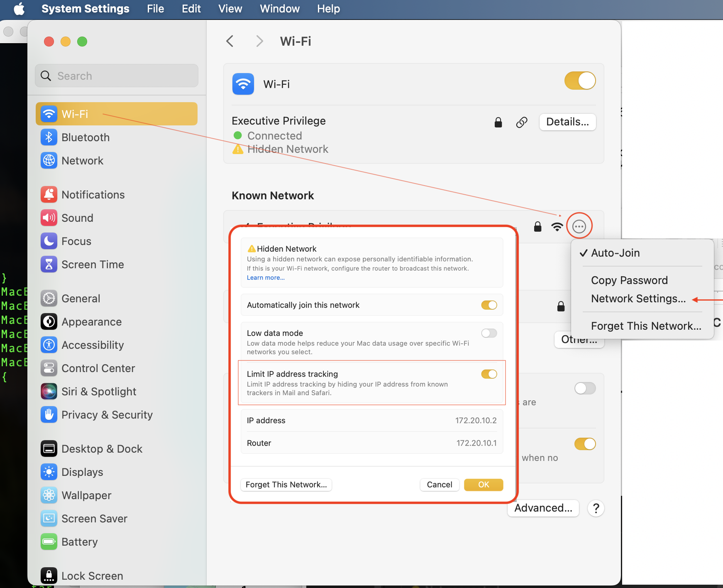Open Bluetooth settings icon
The width and height of the screenshot is (723, 588).
[49, 137]
